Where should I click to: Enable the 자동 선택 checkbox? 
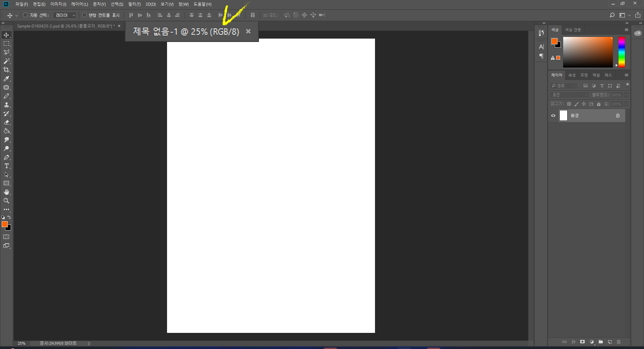pyautogui.click(x=25, y=15)
